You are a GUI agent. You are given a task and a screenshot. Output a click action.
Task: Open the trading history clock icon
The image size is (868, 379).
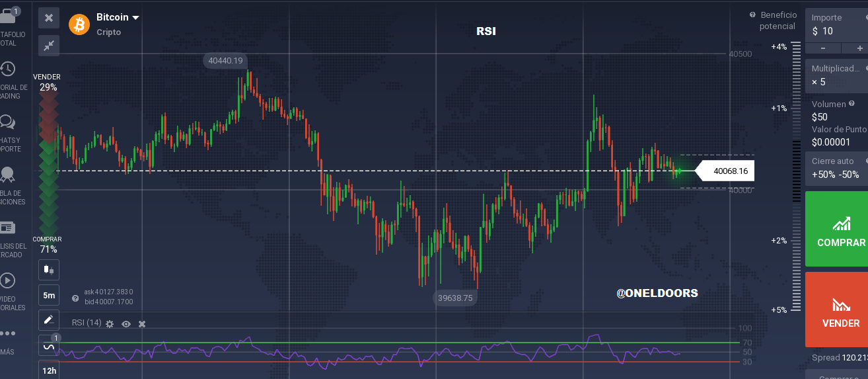[8, 69]
